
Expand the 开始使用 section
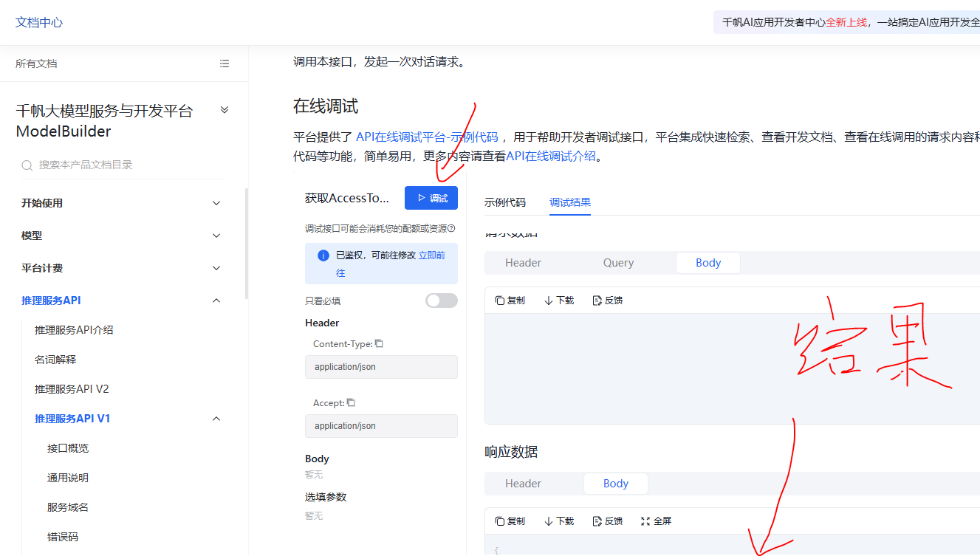(x=216, y=203)
